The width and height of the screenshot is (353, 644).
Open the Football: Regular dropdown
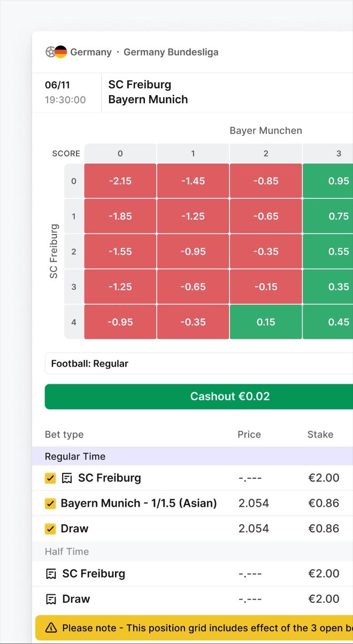pyautogui.click(x=198, y=363)
